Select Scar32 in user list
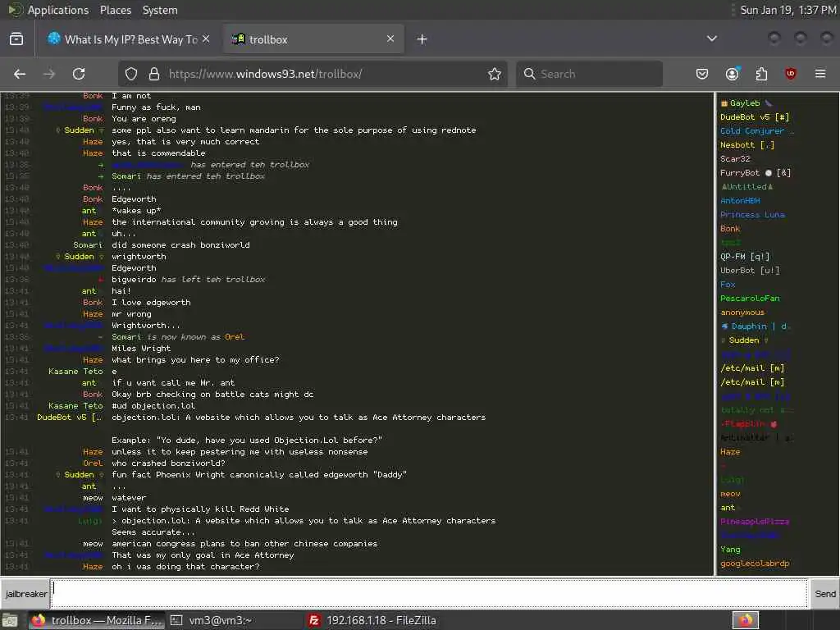This screenshot has height=630, width=840. pos(735,158)
